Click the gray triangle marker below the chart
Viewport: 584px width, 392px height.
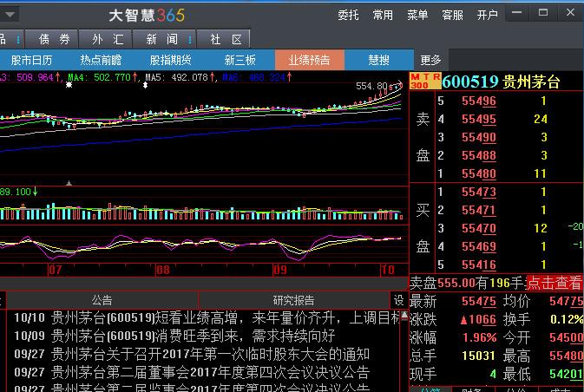pos(69,183)
